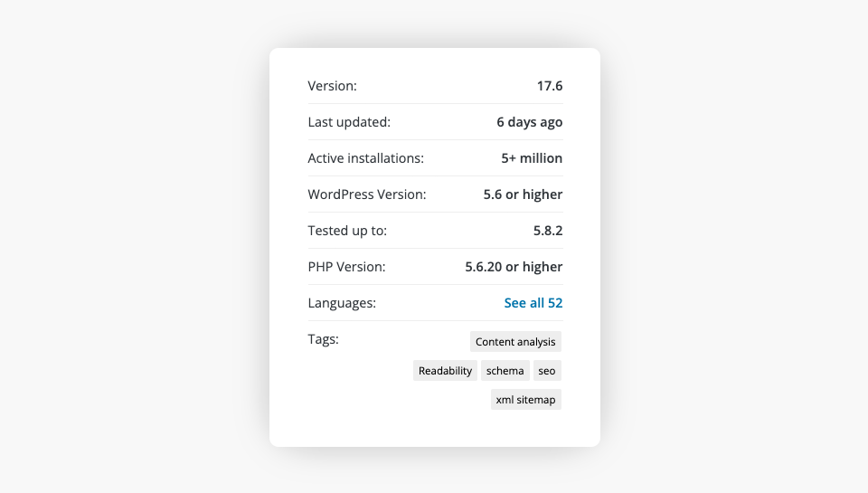Select the WordPress requirement "5.6 or higher"
Screen dimensions: 868x493
[523, 194]
